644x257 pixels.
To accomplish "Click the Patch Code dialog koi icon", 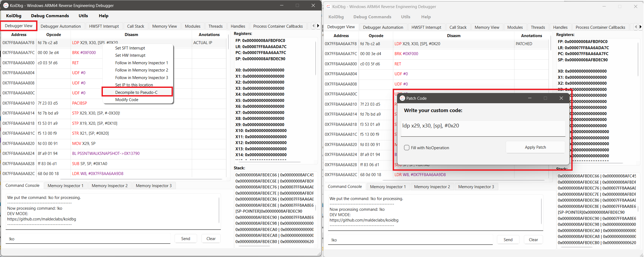I will coord(402,98).
